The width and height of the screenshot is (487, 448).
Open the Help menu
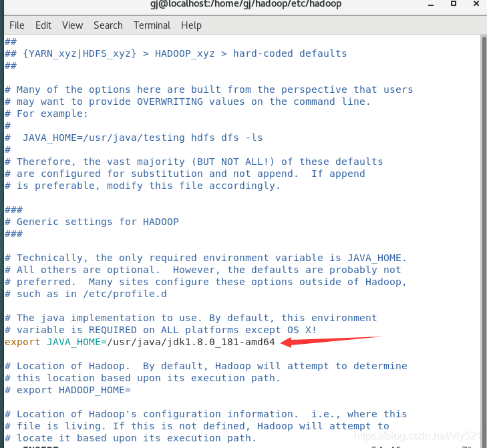[x=191, y=25]
